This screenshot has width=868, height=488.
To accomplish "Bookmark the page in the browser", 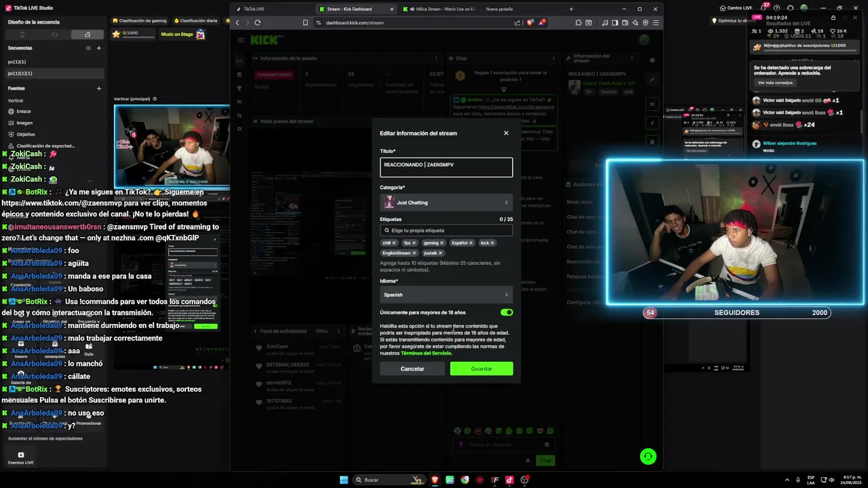I will (x=305, y=22).
